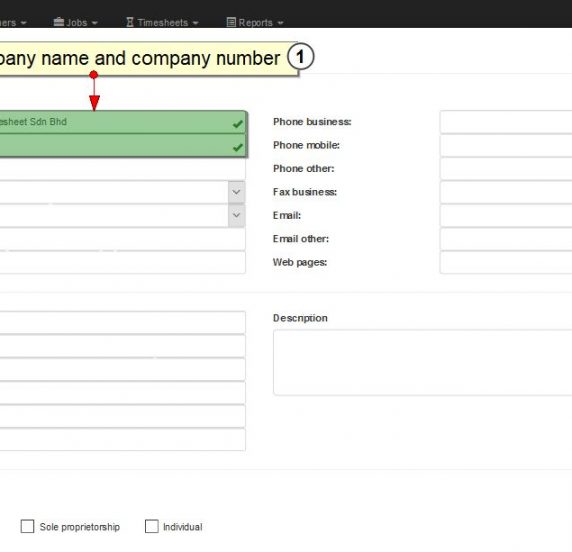The width and height of the screenshot is (572, 552).
Task: Open the Jobs menu
Action: pos(76,22)
